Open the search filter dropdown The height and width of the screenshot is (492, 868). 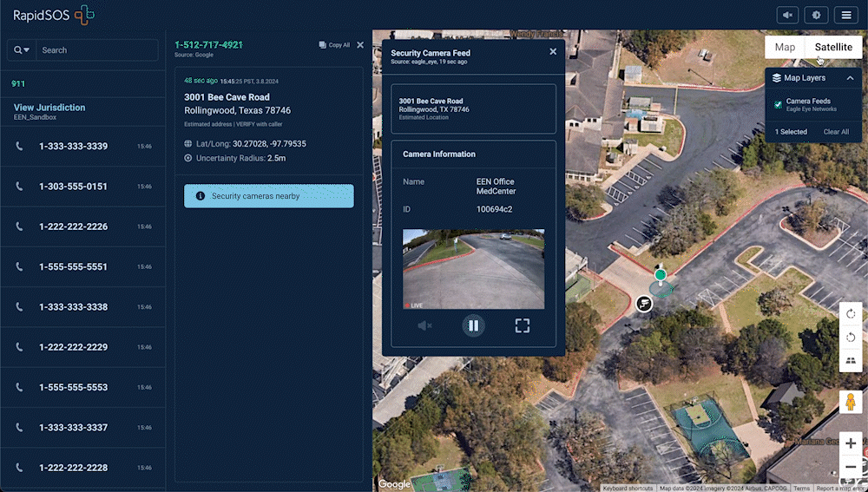[x=21, y=50]
